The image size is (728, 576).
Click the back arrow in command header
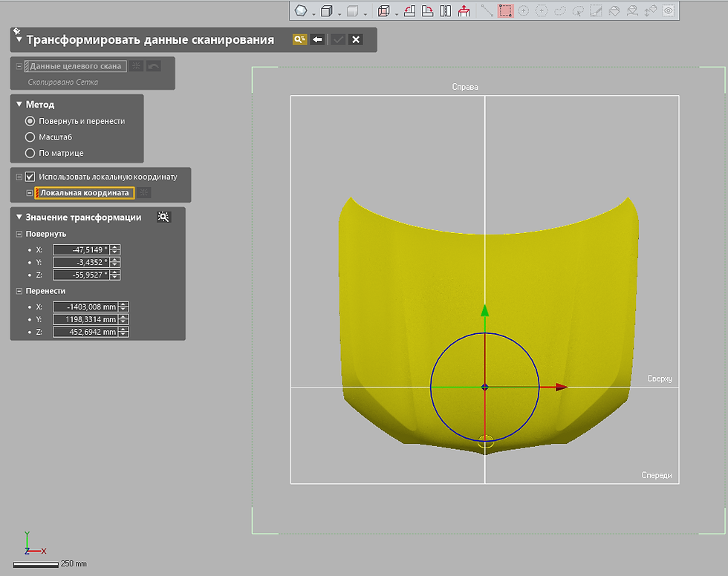(x=318, y=40)
